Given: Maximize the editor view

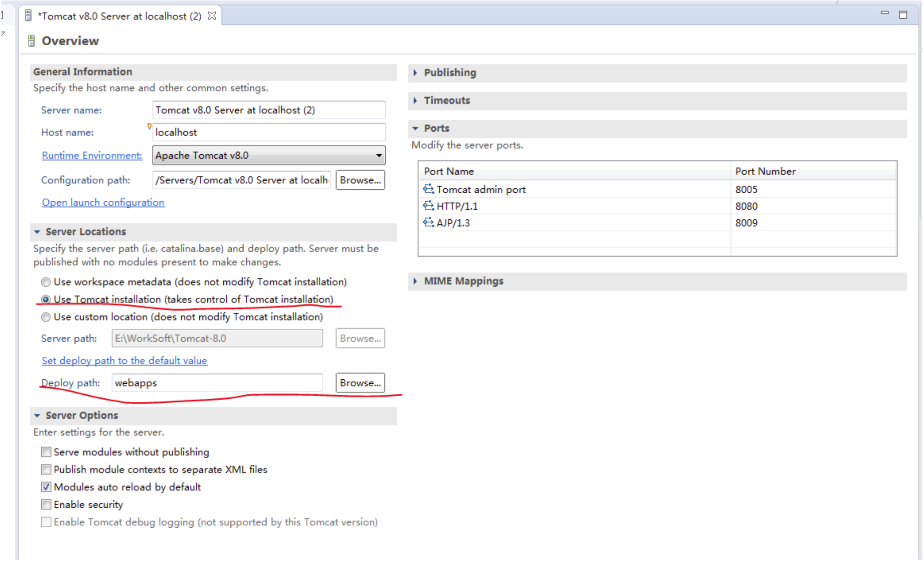Looking at the screenshot, I should pos(903,15).
